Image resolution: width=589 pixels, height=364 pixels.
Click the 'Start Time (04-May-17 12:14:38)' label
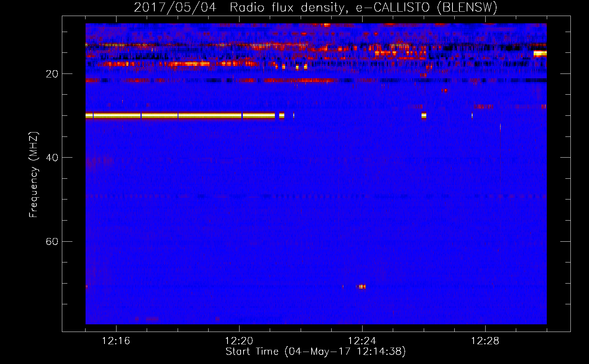coord(315,352)
